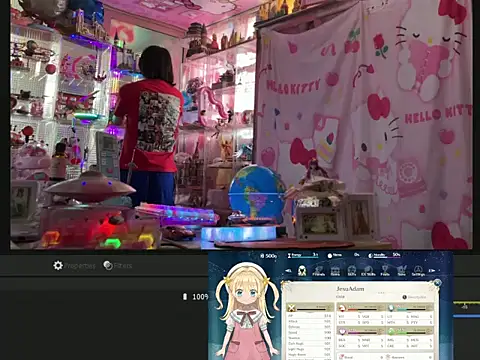Open the Feats trophy icon

[x=385, y=270]
